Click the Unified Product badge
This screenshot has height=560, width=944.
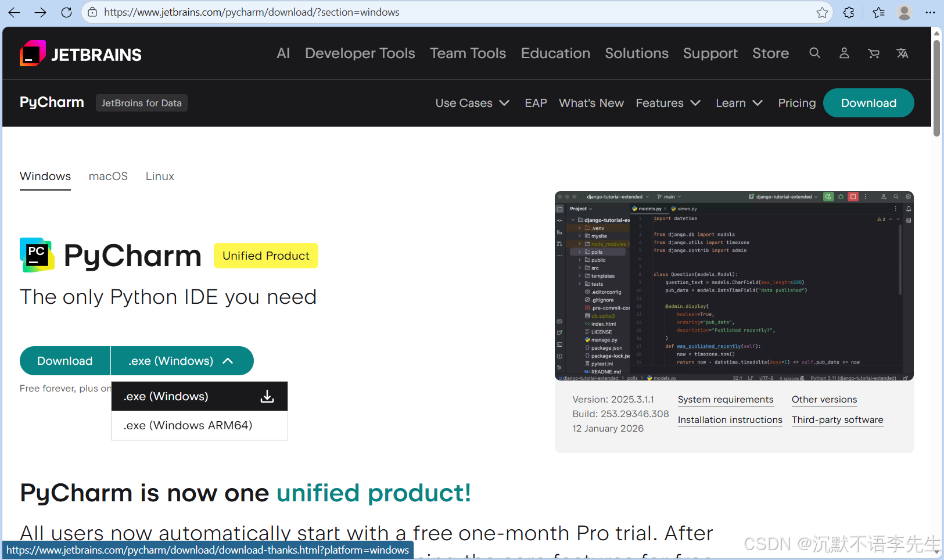coord(266,256)
